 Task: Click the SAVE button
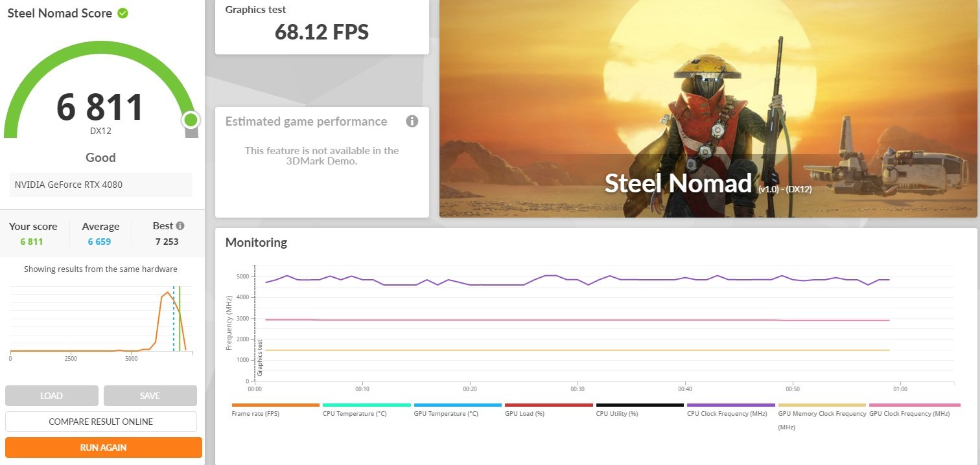pyautogui.click(x=150, y=396)
